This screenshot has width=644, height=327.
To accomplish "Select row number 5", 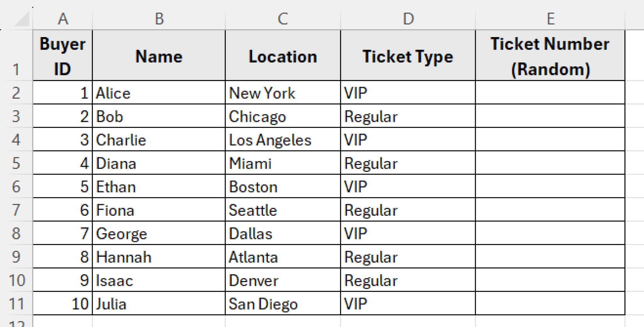I will 16,163.
